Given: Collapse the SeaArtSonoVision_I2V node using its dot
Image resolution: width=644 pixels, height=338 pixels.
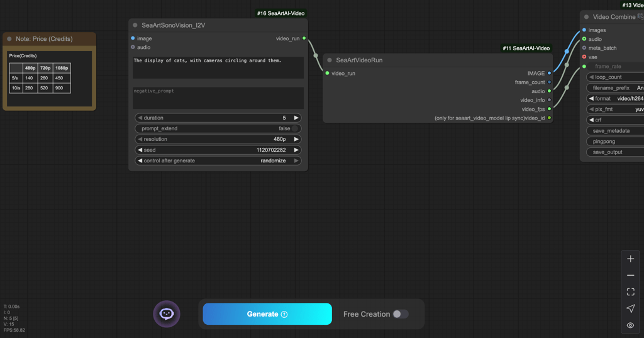Looking at the screenshot, I should 135,25.
